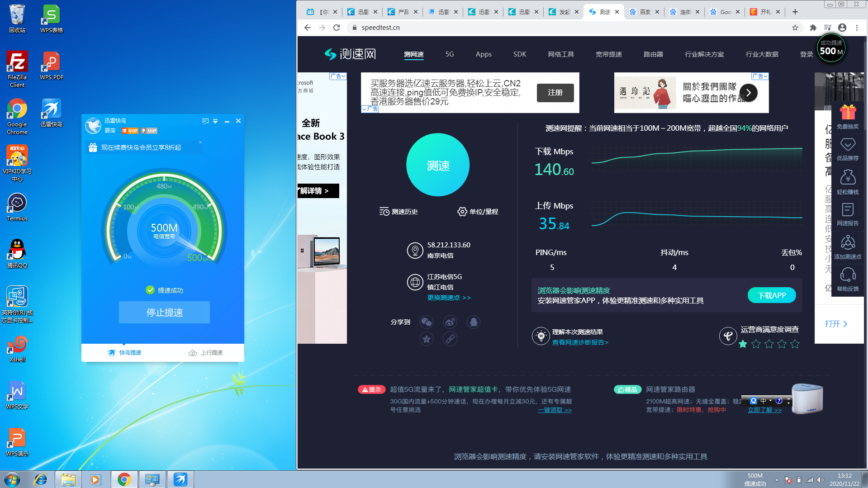This screenshot has height=488, width=868.
Task: Open 路由器 navigation item
Action: (653, 54)
